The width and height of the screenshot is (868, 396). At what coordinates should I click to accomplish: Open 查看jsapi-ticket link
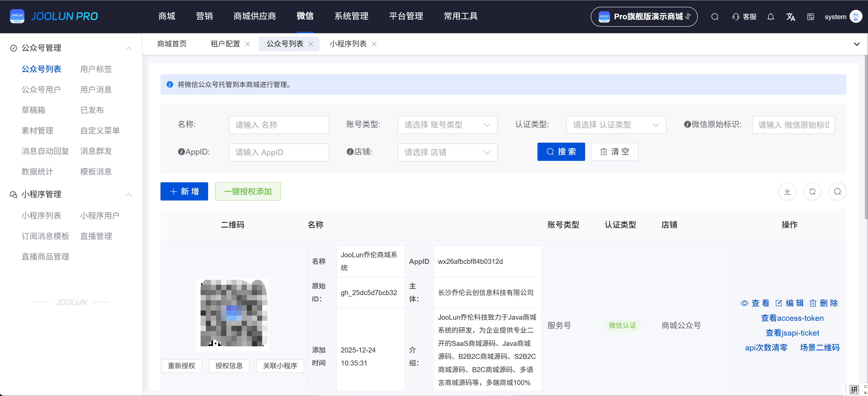coord(792,333)
